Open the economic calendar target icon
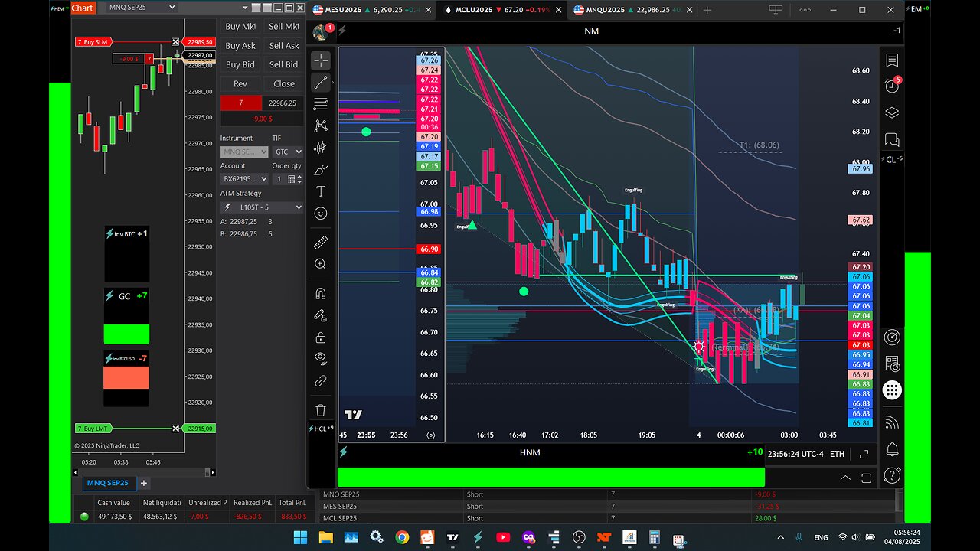Screen dimensions: 980x551 tap(892, 337)
